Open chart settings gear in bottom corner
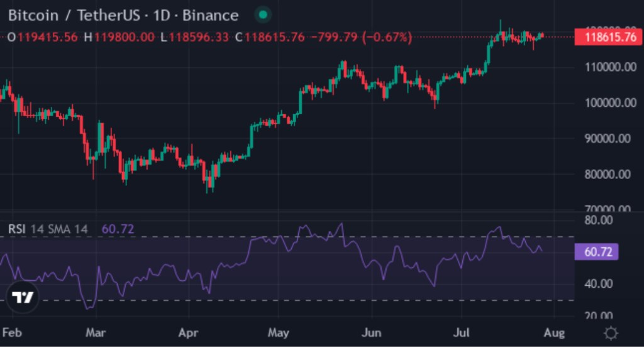This screenshot has height=348, width=644. pyautogui.click(x=609, y=332)
